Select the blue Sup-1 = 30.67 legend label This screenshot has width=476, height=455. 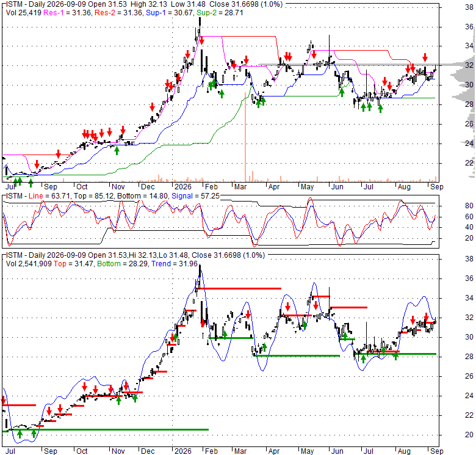pos(170,13)
